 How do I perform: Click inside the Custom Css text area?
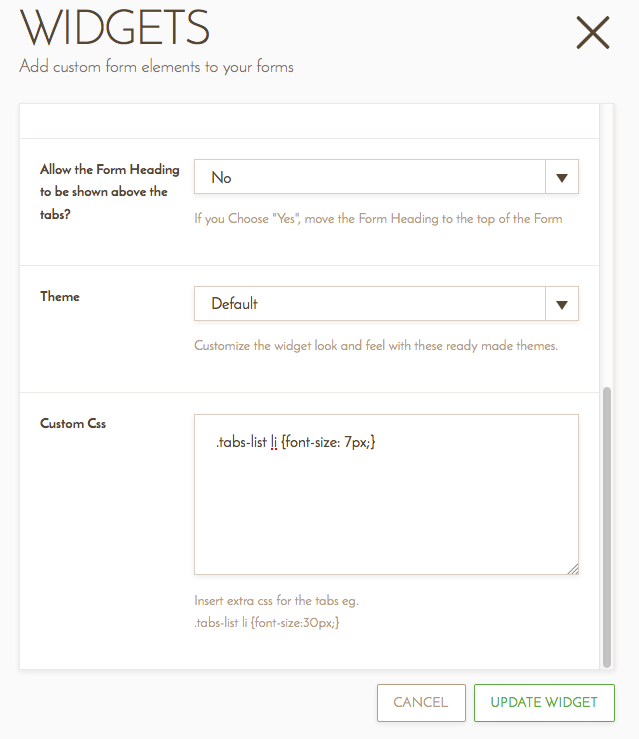[386, 494]
